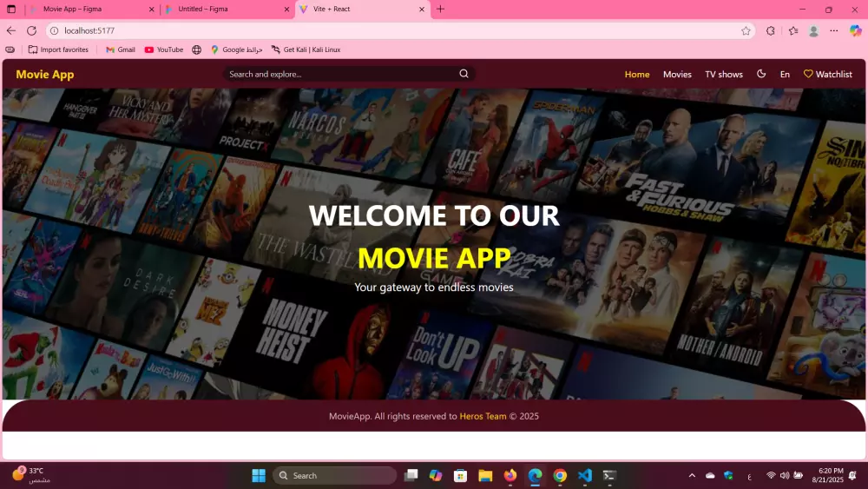868x489 pixels.
Task: Click the Windows Start button
Action: [x=259, y=475]
